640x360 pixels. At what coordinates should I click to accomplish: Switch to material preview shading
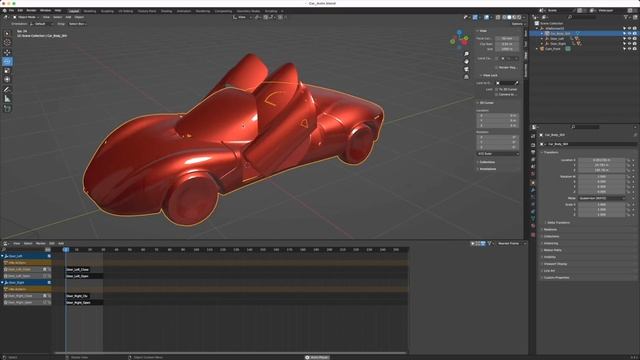514,18
